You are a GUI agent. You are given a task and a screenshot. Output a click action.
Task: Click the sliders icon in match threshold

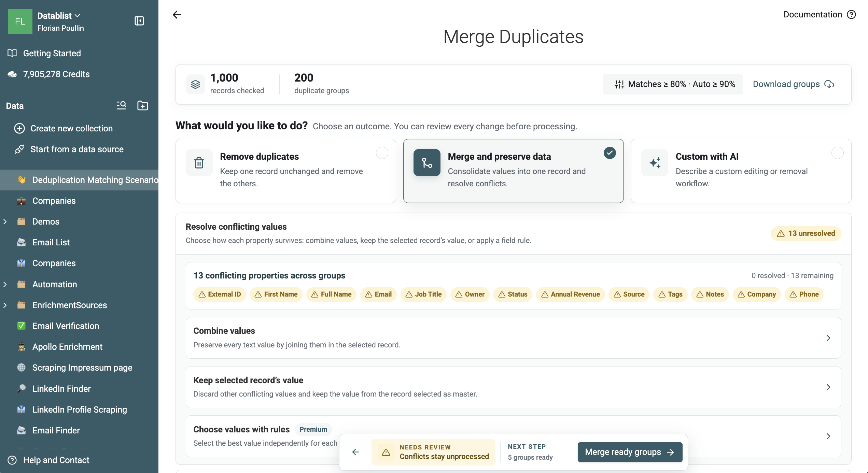[619, 84]
